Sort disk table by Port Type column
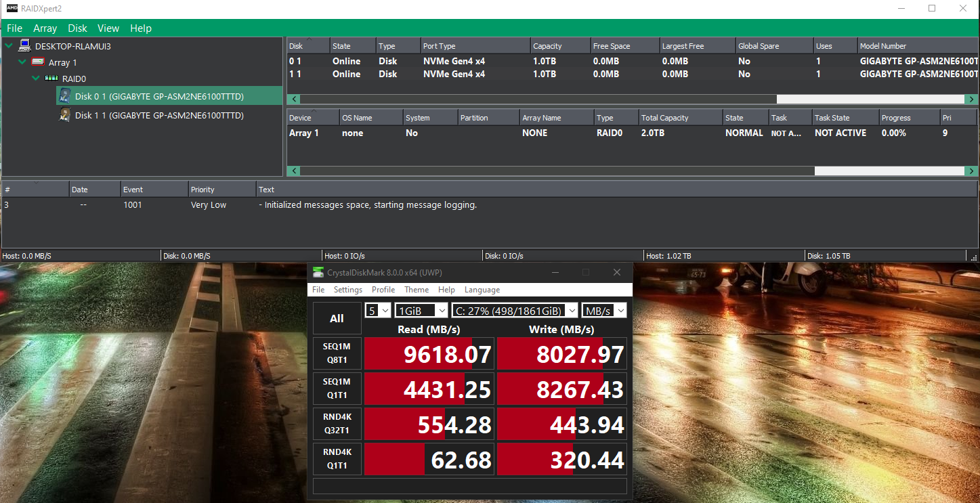 [475, 46]
